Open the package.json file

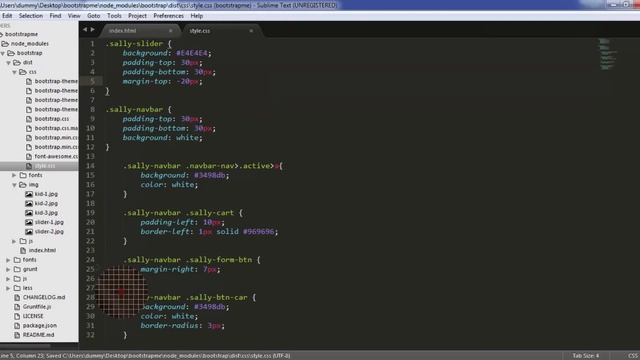[40, 325]
